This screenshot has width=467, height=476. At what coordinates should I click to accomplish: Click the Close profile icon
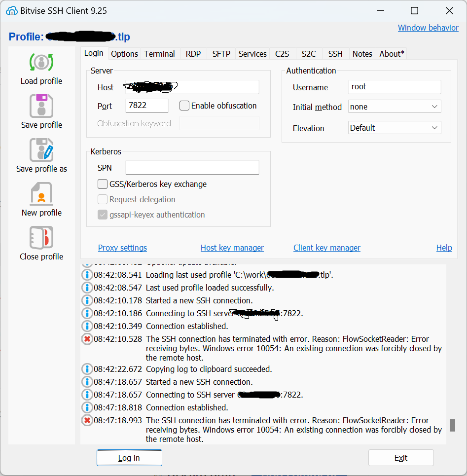coord(41,237)
